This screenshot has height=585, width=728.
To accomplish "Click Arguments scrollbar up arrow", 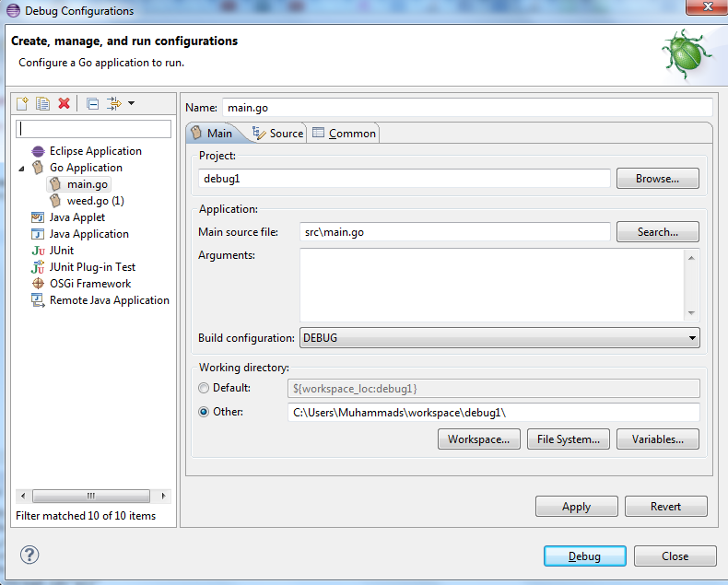I will tap(691, 258).
